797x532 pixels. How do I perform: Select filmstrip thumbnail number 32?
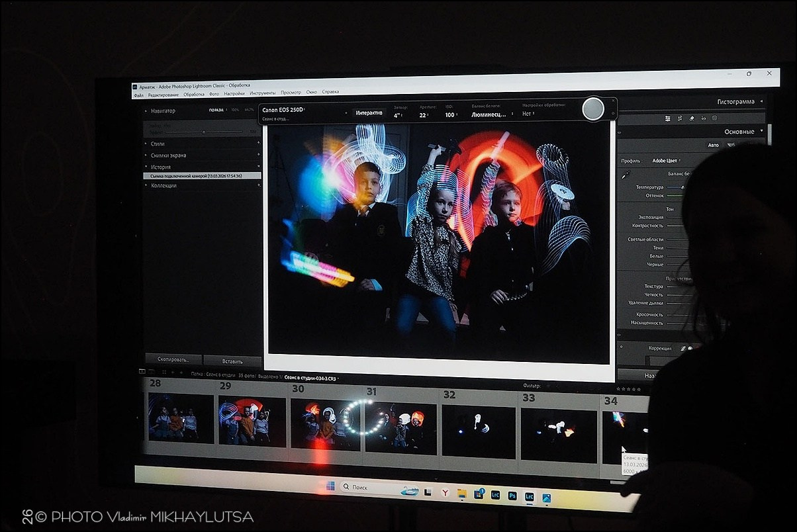click(479, 431)
